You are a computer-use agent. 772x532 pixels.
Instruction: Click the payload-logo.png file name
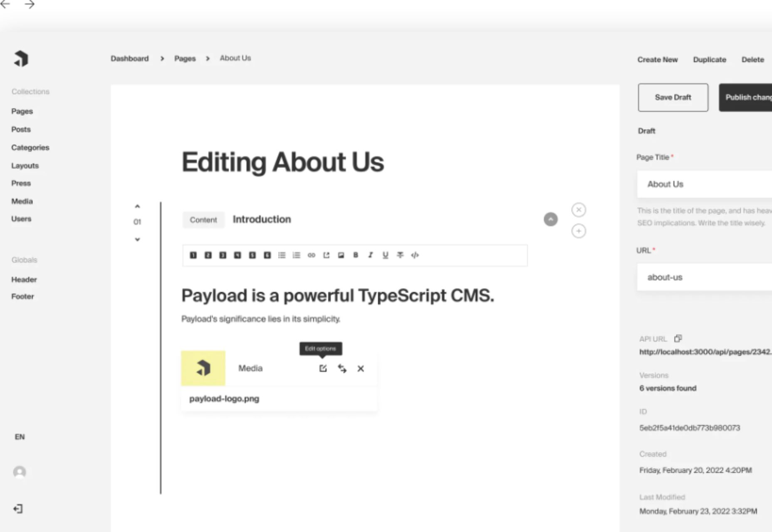coord(224,399)
